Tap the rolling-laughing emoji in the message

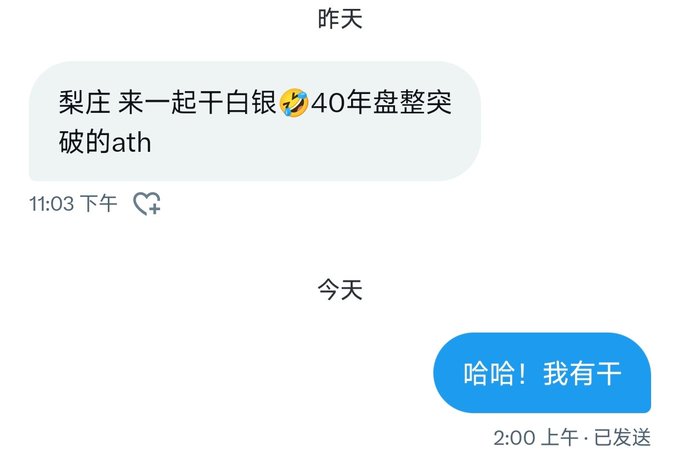[294, 103]
